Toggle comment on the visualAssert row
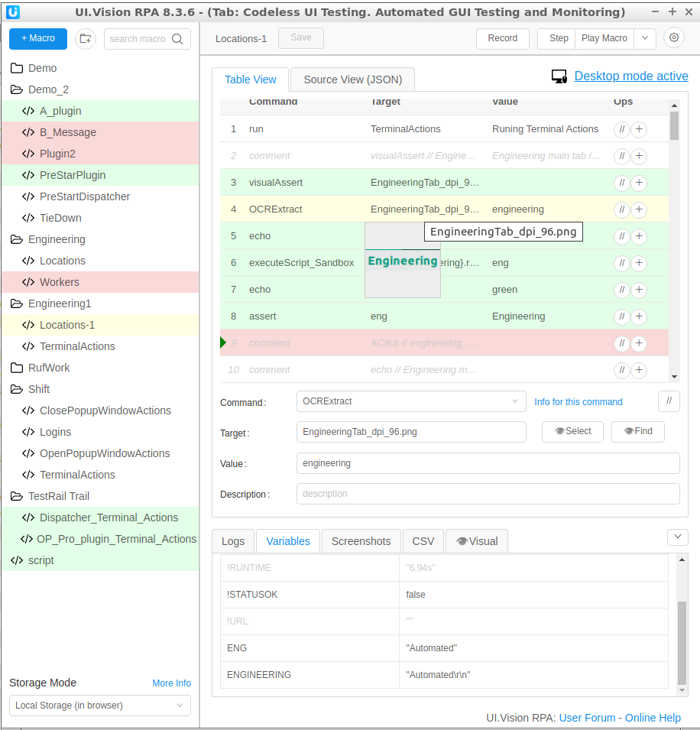The image size is (700, 730). click(x=621, y=183)
